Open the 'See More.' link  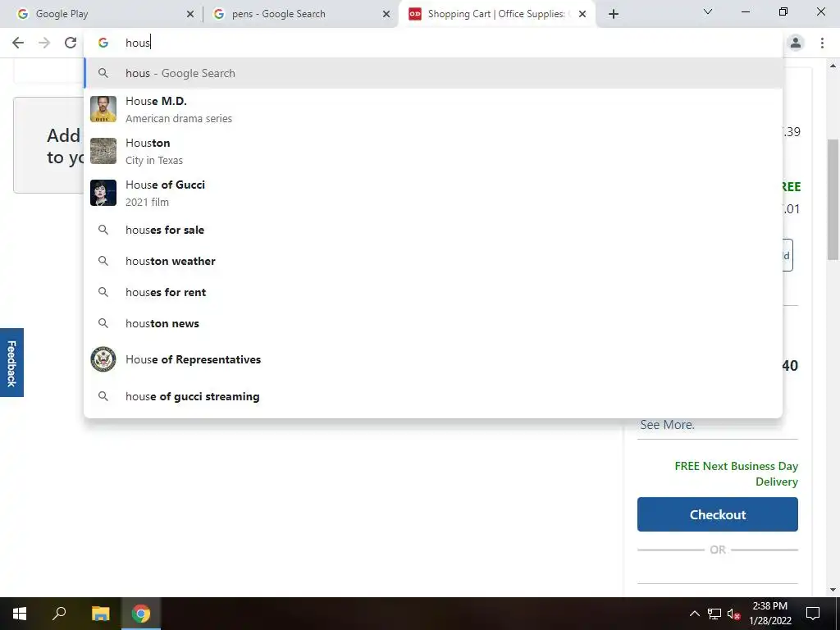(667, 425)
